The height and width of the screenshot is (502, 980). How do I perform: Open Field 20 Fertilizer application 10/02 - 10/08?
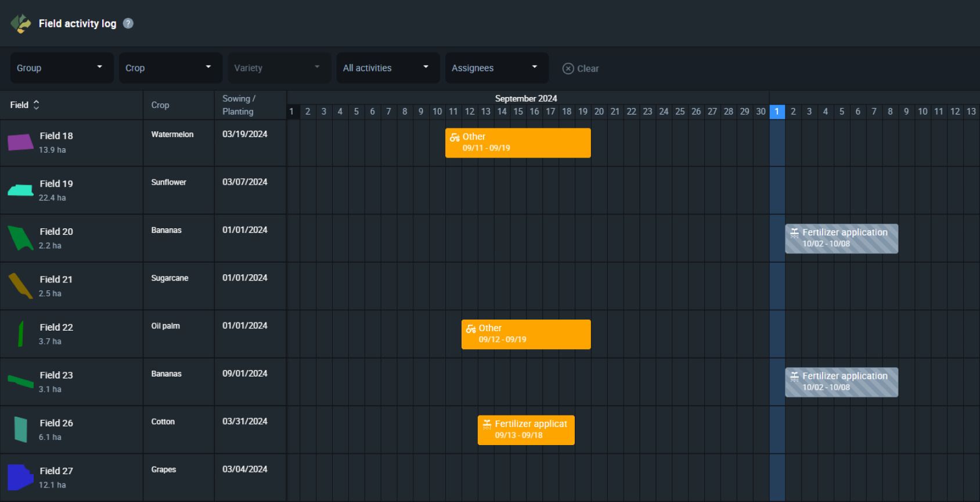841,239
